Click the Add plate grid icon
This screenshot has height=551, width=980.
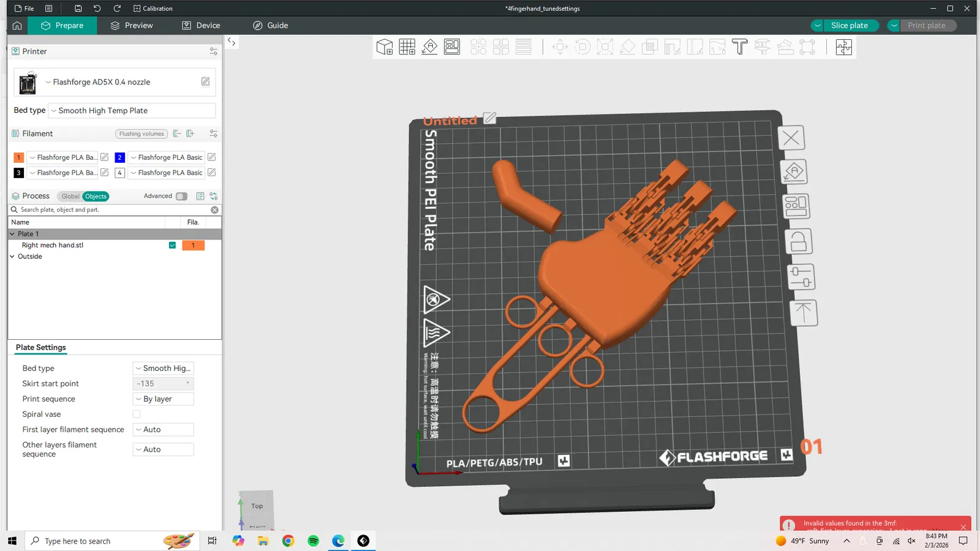pyautogui.click(x=407, y=47)
